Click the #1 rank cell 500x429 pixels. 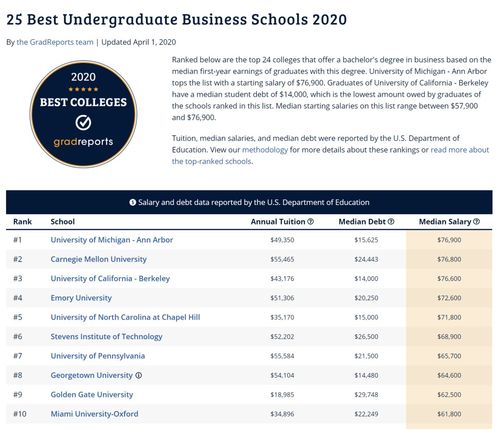click(17, 240)
